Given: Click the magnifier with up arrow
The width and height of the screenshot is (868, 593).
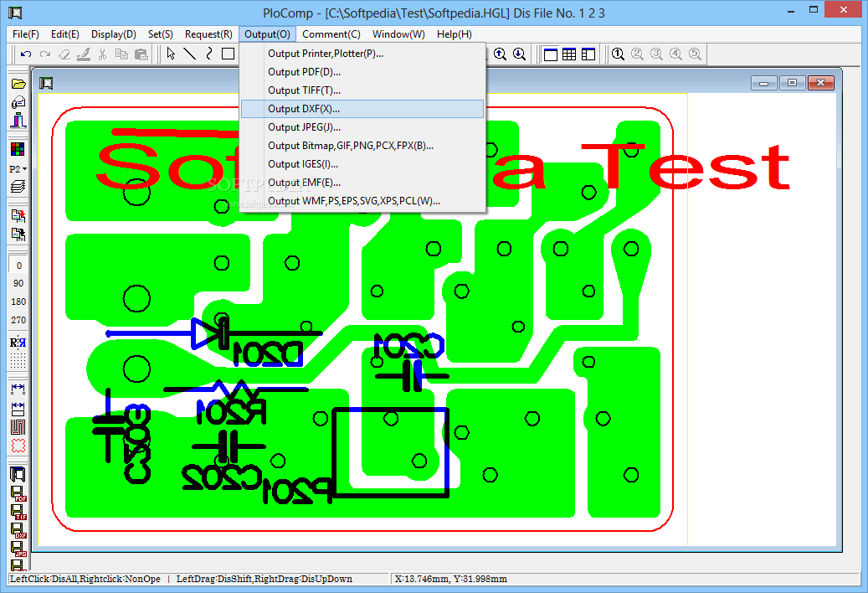Looking at the screenshot, I should click(x=500, y=54).
